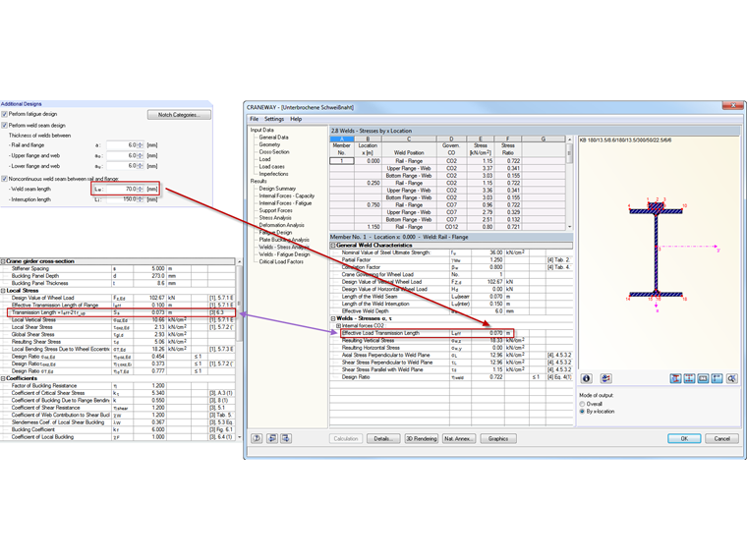The image size is (747, 560).
Task: Expand the Internal forces CO2 row
Action: [339, 326]
